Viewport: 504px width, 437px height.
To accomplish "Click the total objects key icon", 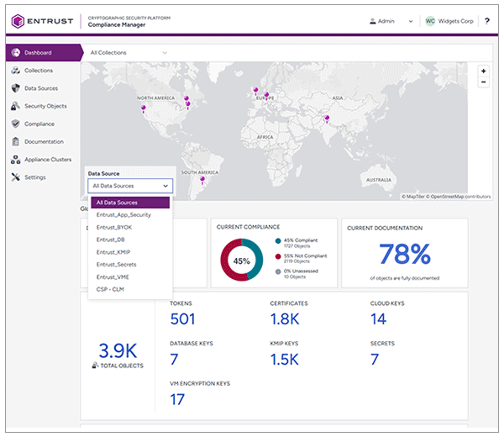I will pyautogui.click(x=95, y=366).
